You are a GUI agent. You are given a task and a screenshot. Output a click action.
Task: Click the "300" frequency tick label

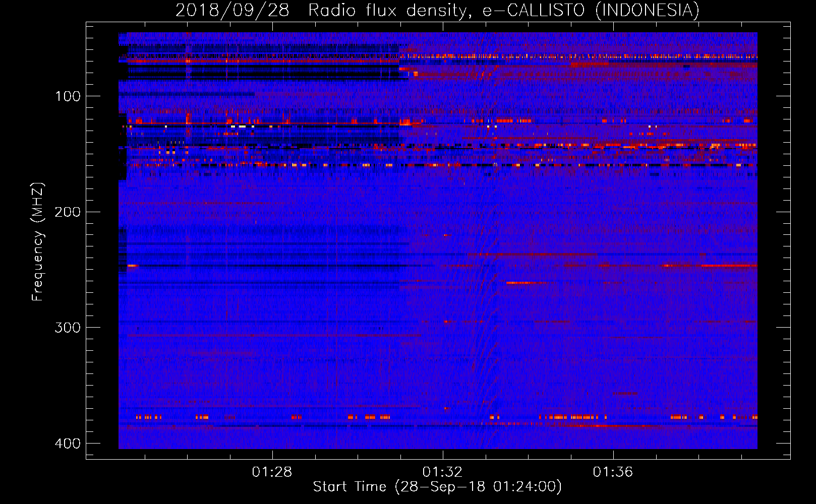click(x=68, y=328)
